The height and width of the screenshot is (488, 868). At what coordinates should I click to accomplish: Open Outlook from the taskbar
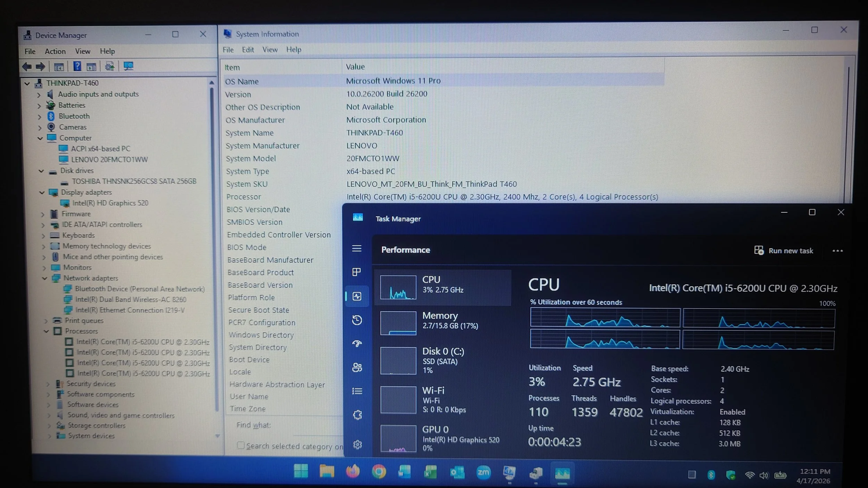coord(457,473)
